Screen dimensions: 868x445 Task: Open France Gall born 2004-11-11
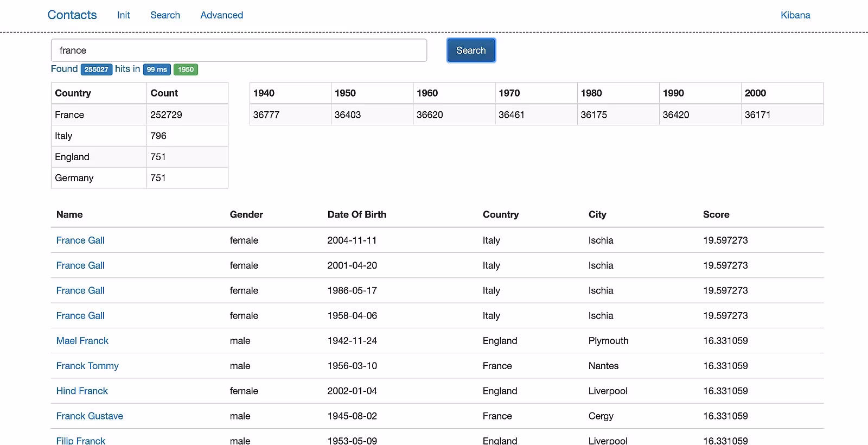(80, 240)
